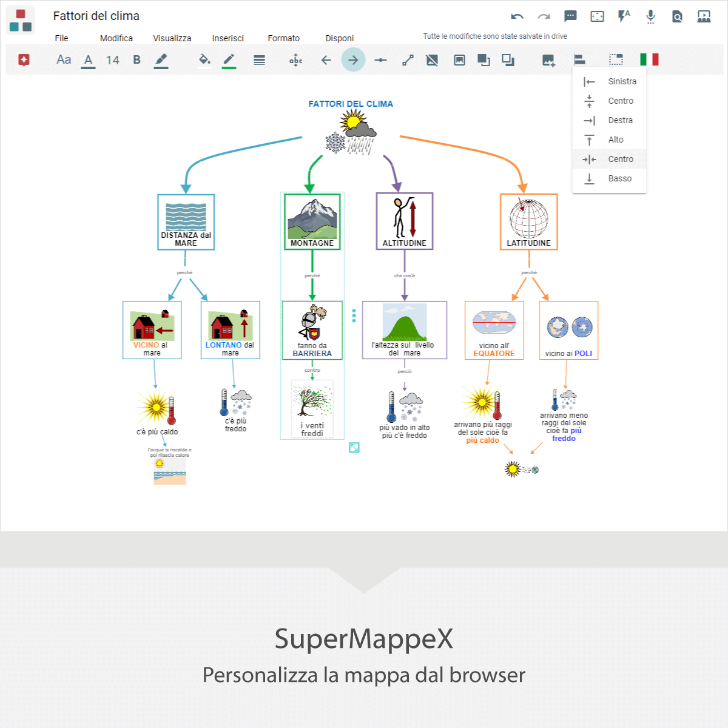Select the straight connector line style

380,60
